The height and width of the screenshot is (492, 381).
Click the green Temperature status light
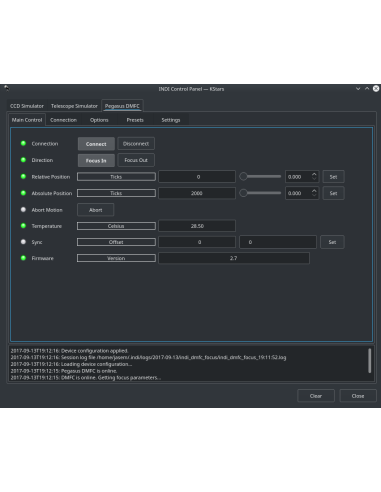coord(23,226)
